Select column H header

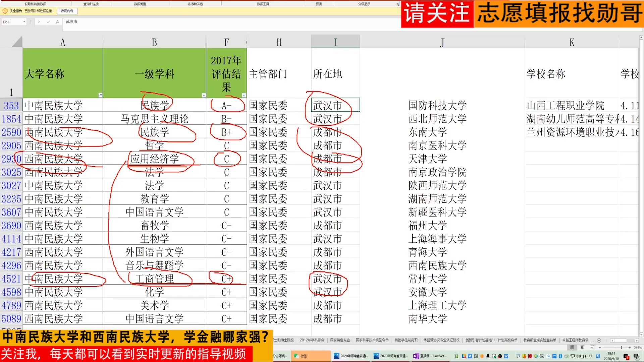[x=279, y=42]
